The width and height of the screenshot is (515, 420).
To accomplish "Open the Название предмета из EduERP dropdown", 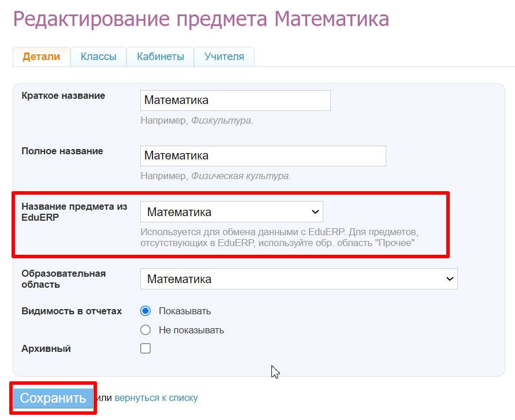I will click(x=232, y=212).
